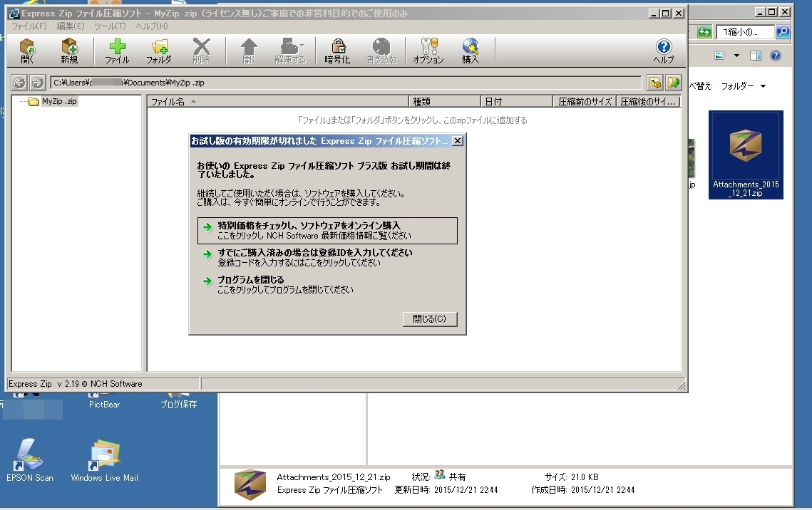
Task: Go back with the left arrow navigation button
Action: pyautogui.click(x=20, y=82)
